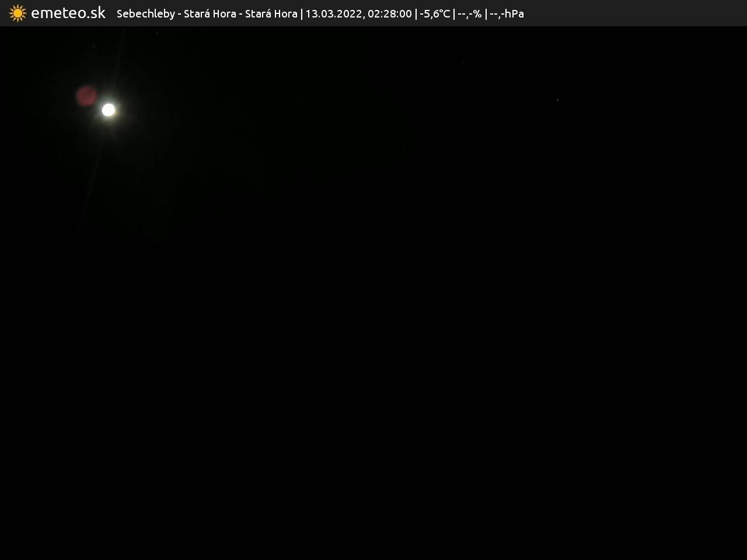Click the second Stará Hora label
Image resolution: width=747 pixels, height=560 pixels.
point(271,13)
